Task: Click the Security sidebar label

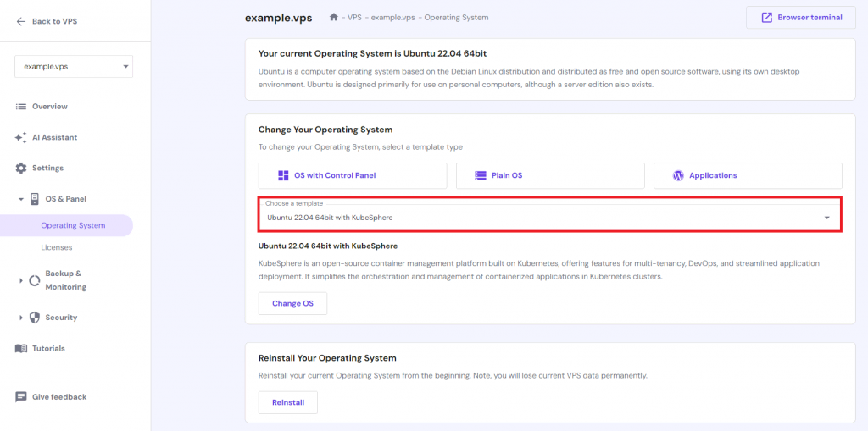Action: coord(61,318)
